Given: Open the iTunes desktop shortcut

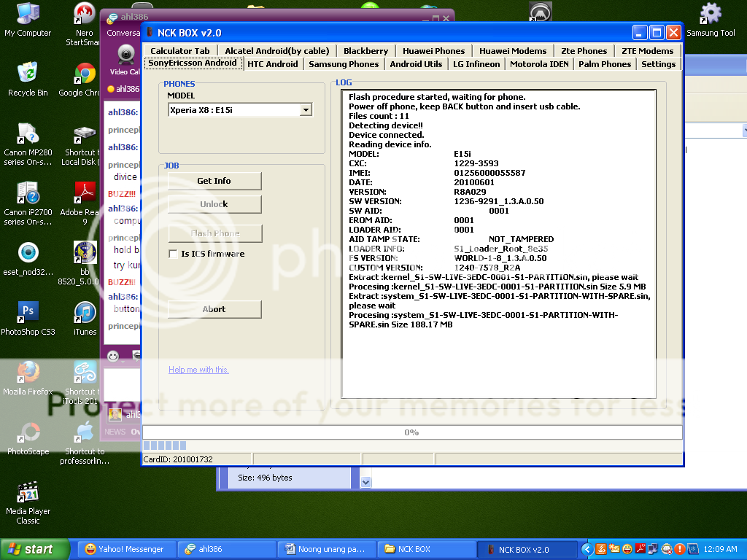Looking at the screenshot, I should click(85, 313).
